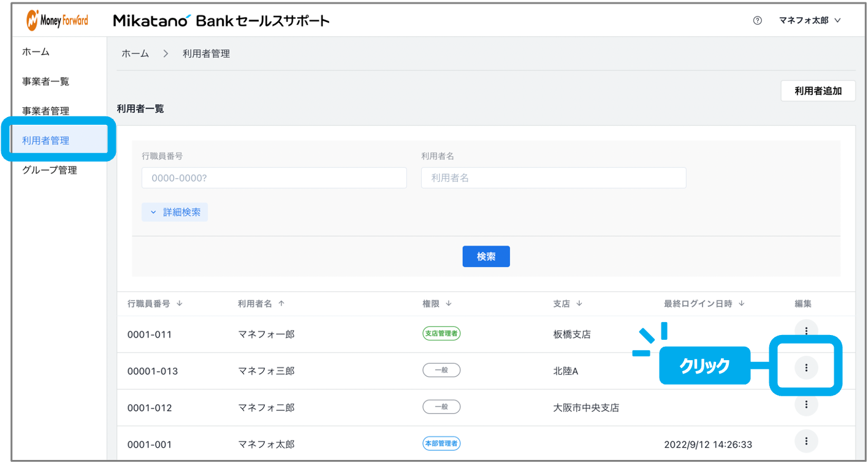The width and height of the screenshot is (868, 463).
Task: Sort by 利用者名 column arrow
Action: (281, 304)
